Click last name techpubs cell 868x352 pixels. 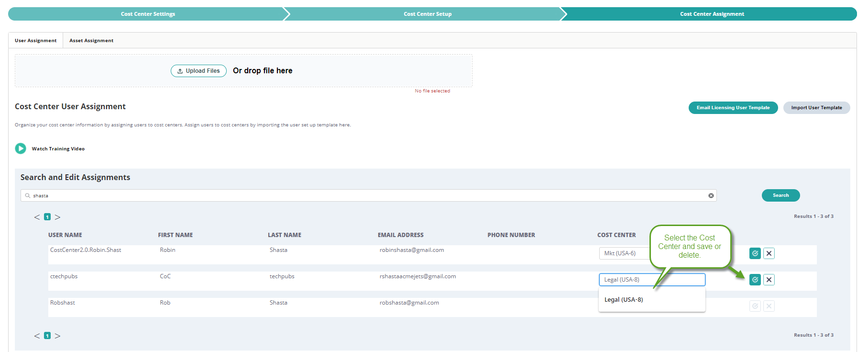(x=282, y=276)
